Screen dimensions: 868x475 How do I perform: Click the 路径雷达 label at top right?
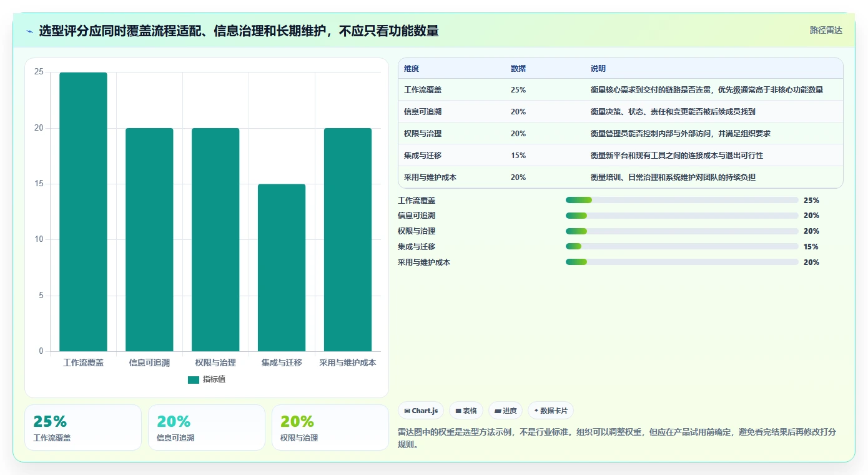click(826, 30)
